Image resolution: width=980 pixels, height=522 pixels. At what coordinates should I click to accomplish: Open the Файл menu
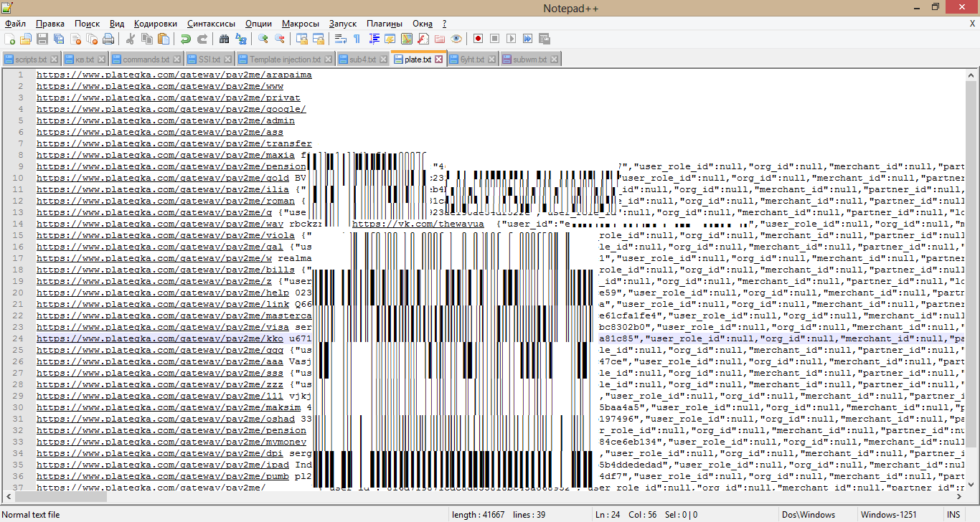click(x=14, y=24)
